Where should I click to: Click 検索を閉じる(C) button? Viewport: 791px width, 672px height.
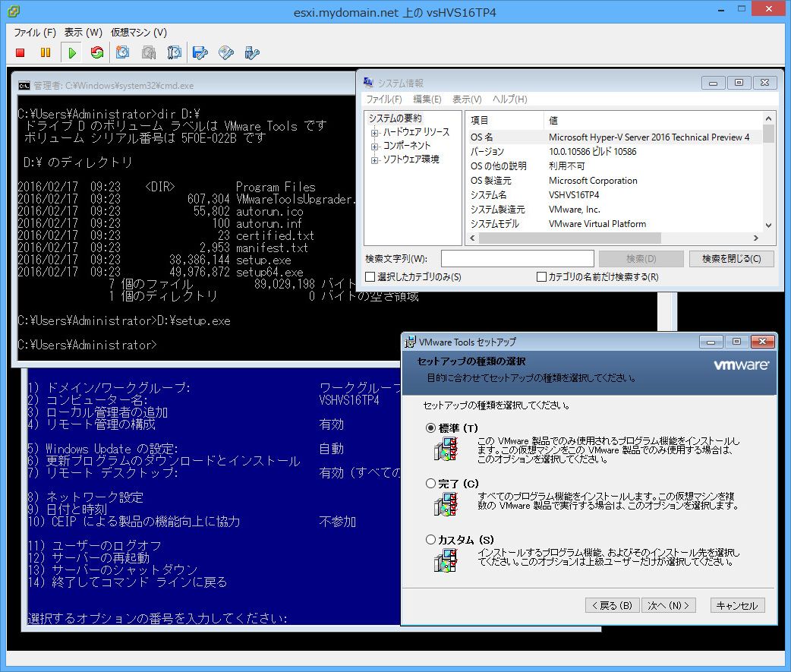tap(732, 259)
